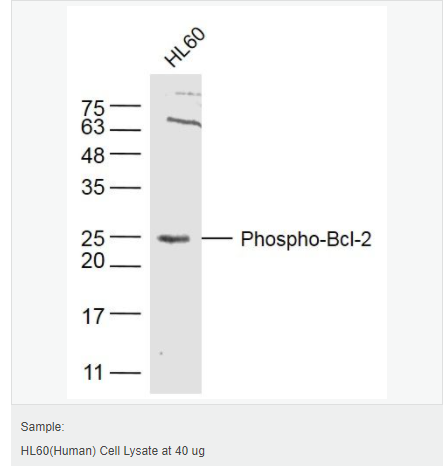The width and height of the screenshot is (443, 466).
Task: Click the 20 marker label
Action: tap(93, 261)
